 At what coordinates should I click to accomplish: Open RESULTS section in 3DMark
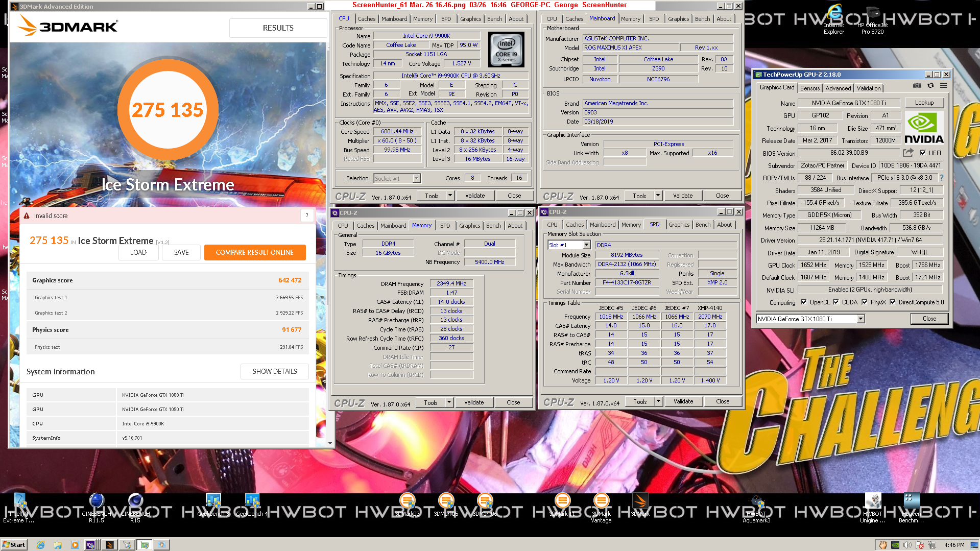coord(278,28)
